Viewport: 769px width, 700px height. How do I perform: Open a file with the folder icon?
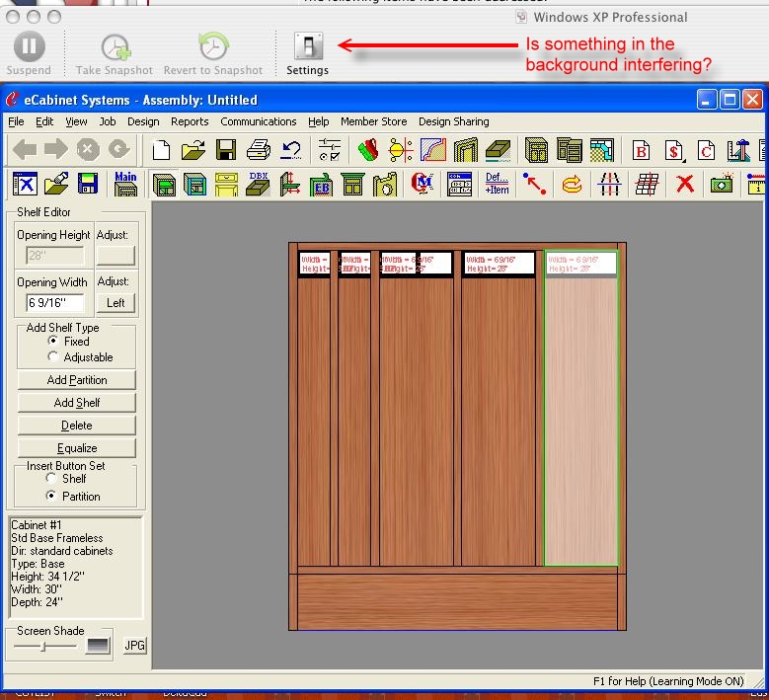(x=193, y=150)
